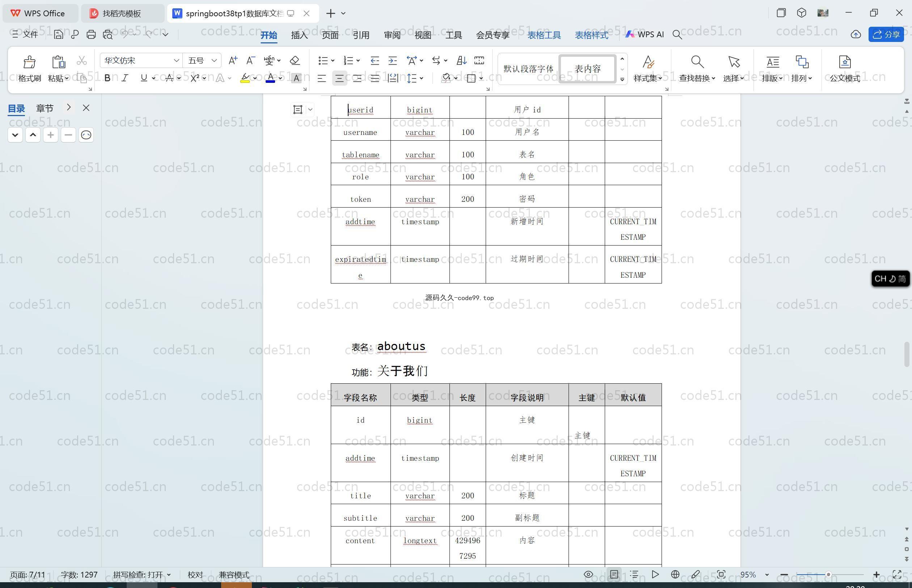Image resolution: width=912 pixels, height=588 pixels.
Task: Click the Save icon in quick toolbar
Action: pyautogui.click(x=59, y=34)
